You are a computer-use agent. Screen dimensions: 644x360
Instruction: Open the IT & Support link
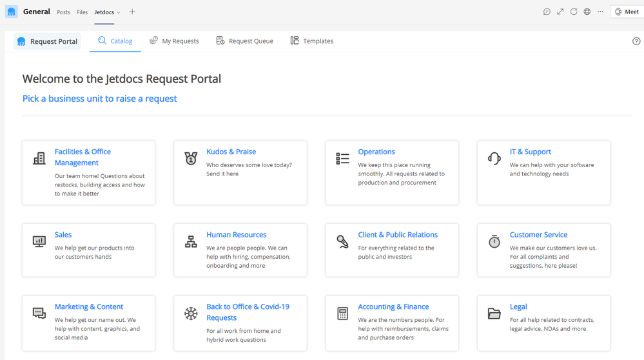(x=531, y=152)
